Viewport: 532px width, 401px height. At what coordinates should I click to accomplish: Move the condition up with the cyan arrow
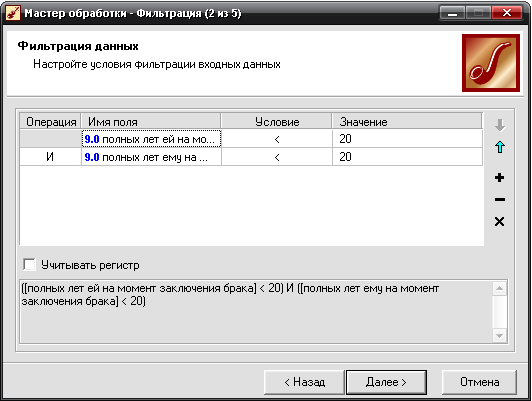pos(500,147)
